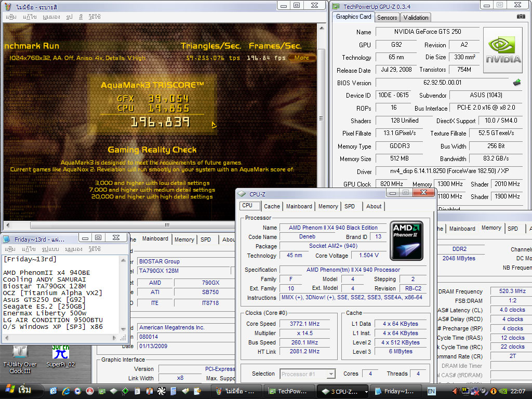Open the Validation tab in GPU-Z
The height and width of the screenshot is (399, 532).
pyautogui.click(x=416, y=17)
